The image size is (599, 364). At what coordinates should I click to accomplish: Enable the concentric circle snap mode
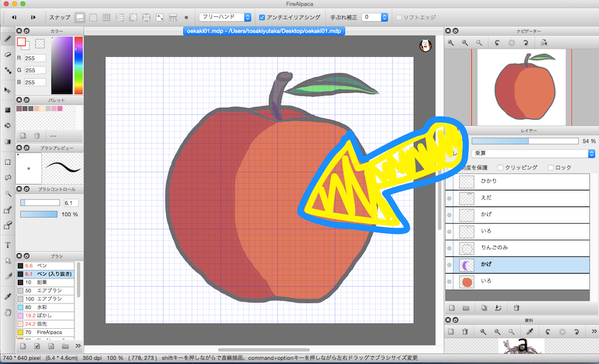(146, 17)
